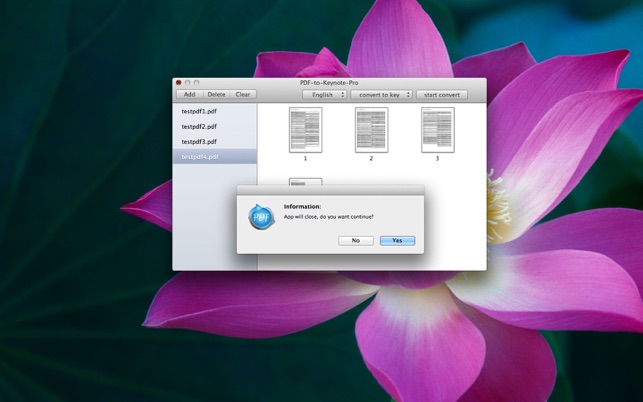The image size is (643, 402).
Task: Select the page 3 thumbnail
Action: tap(438, 130)
